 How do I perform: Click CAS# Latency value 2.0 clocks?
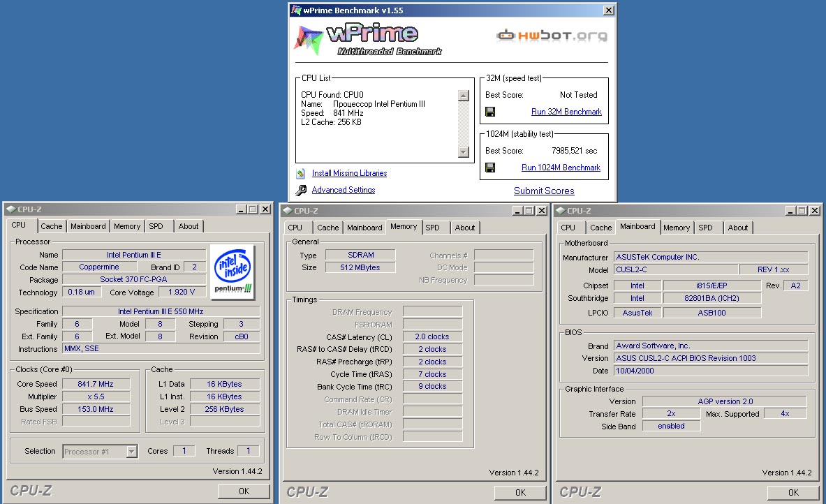tap(432, 336)
